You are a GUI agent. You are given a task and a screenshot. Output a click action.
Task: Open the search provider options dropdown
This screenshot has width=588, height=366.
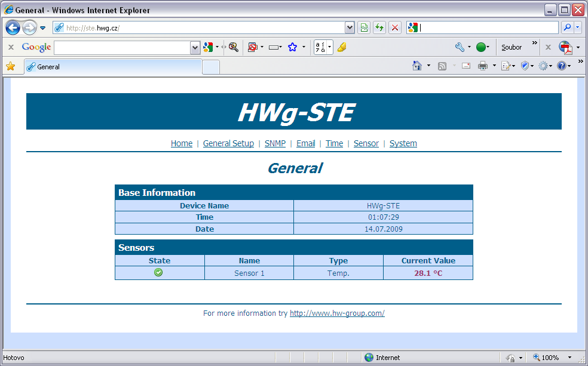[577, 27]
